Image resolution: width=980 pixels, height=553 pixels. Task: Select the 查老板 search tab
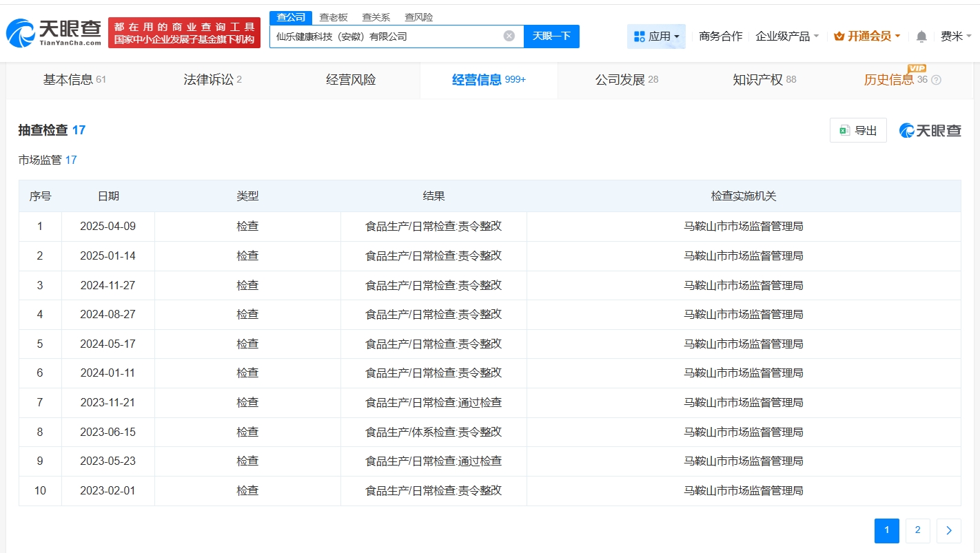(333, 17)
